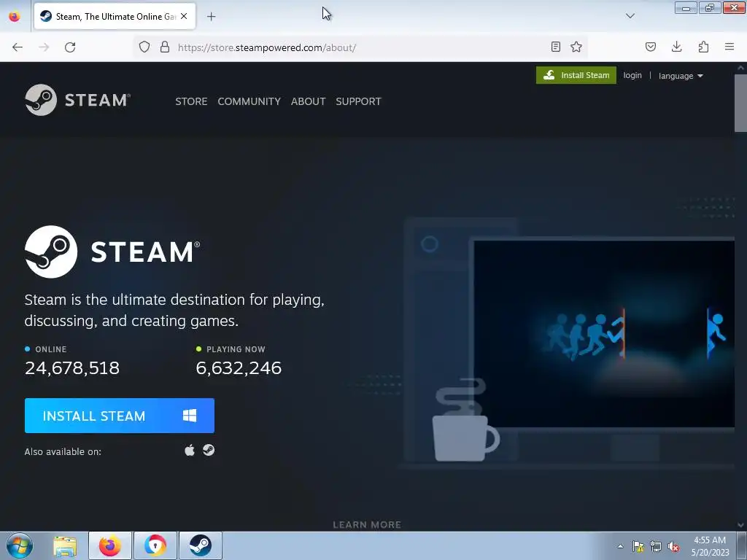The width and height of the screenshot is (747, 560).
Task: Click the site security padlock icon
Action: (x=165, y=47)
